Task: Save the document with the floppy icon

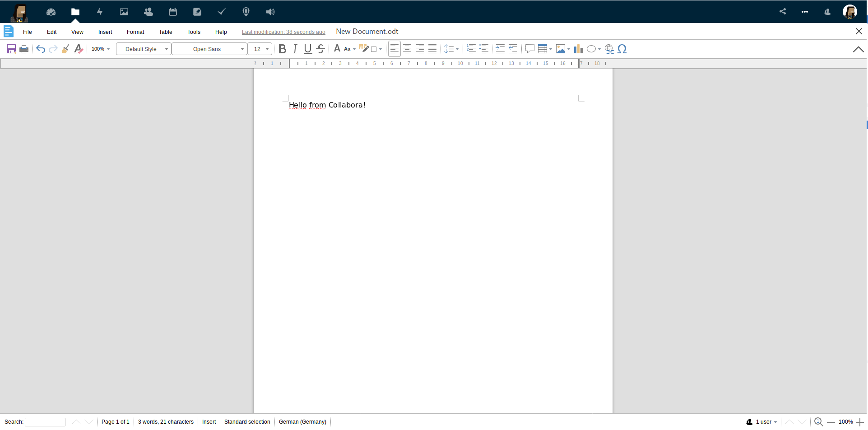Action: tap(11, 49)
